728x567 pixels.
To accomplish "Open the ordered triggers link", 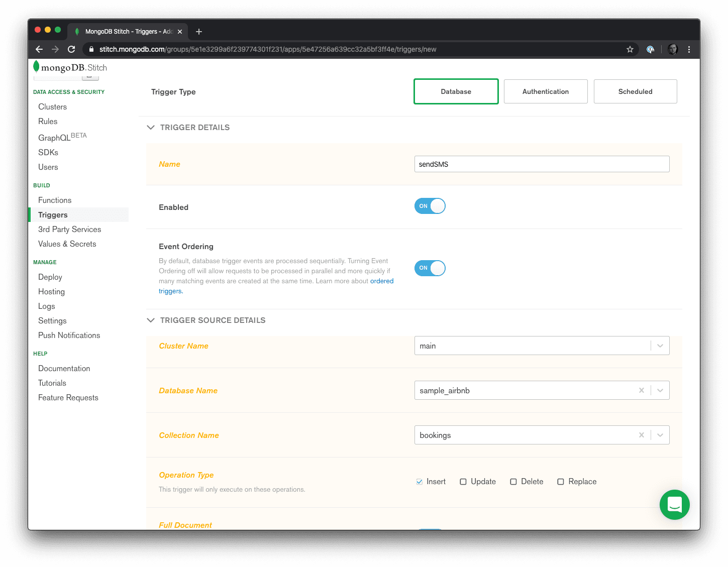I will point(381,281).
